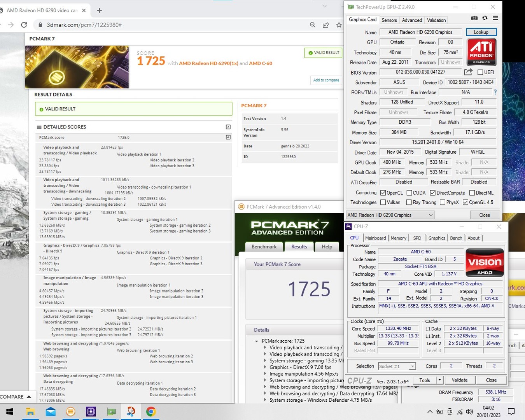This screenshot has width=525, height=420.
Task: Toggle CUDA checkbox
Action: point(409,193)
